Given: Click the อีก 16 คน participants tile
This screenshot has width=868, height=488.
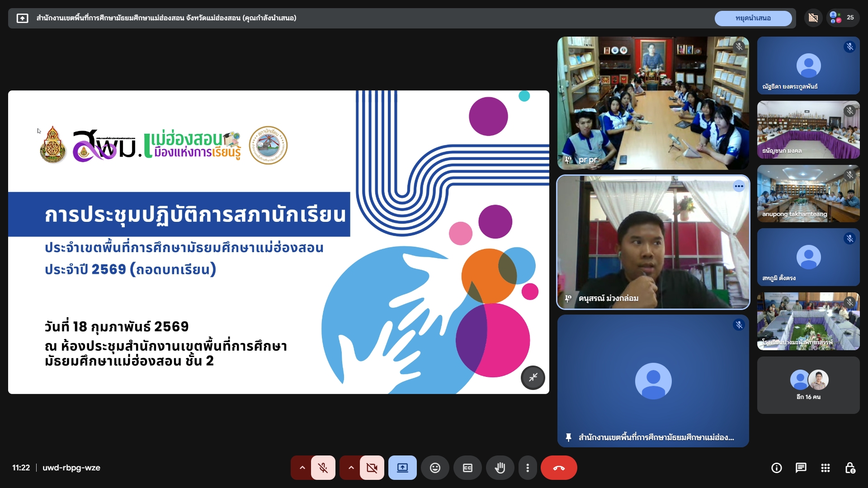Looking at the screenshot, I should point(808,385).
